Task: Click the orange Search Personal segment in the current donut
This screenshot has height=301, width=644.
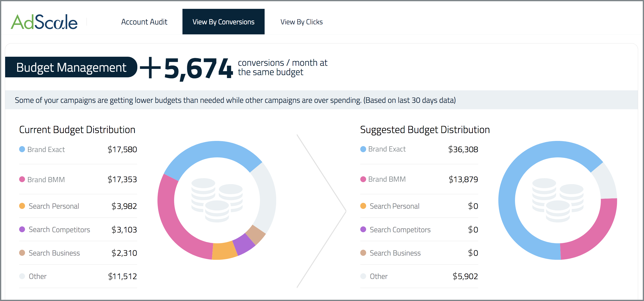Action: [224, 251]
